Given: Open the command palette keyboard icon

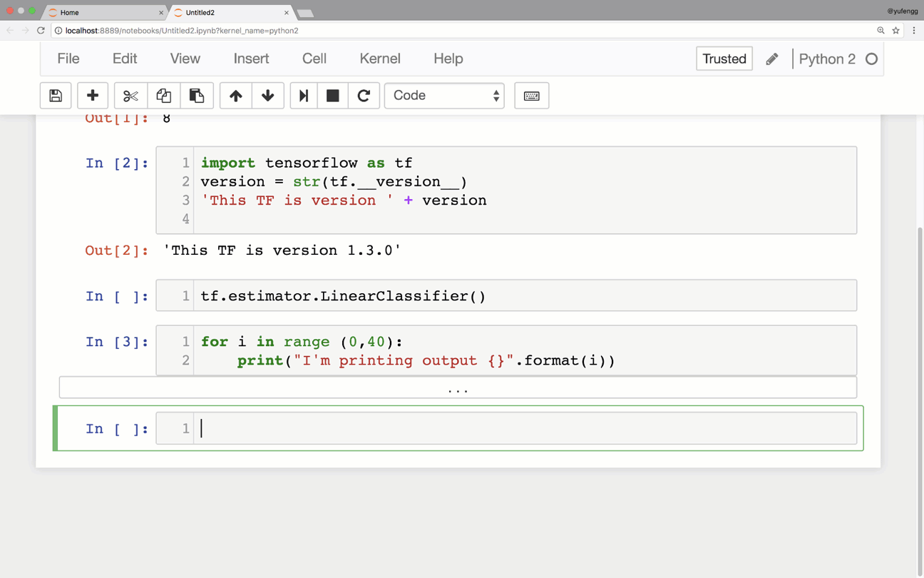Looking at the screenshot, I should [x=532, y=96].
